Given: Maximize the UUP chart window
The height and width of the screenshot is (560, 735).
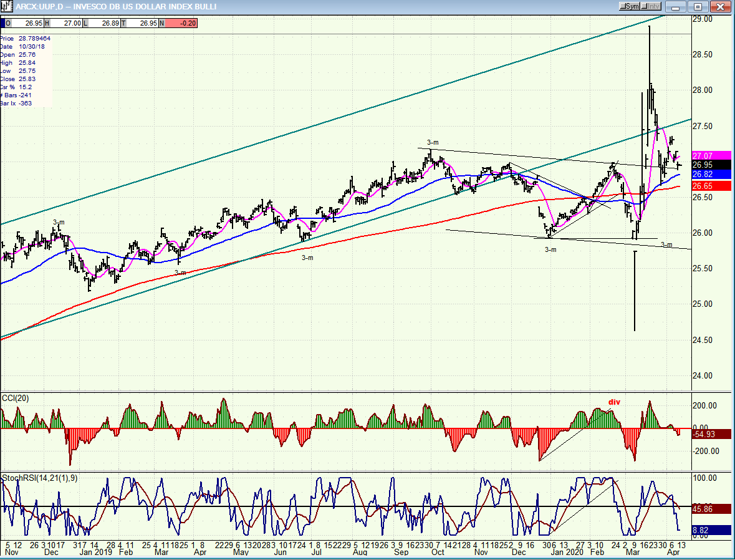Looking at the screenshot, I should pos(698,6).
